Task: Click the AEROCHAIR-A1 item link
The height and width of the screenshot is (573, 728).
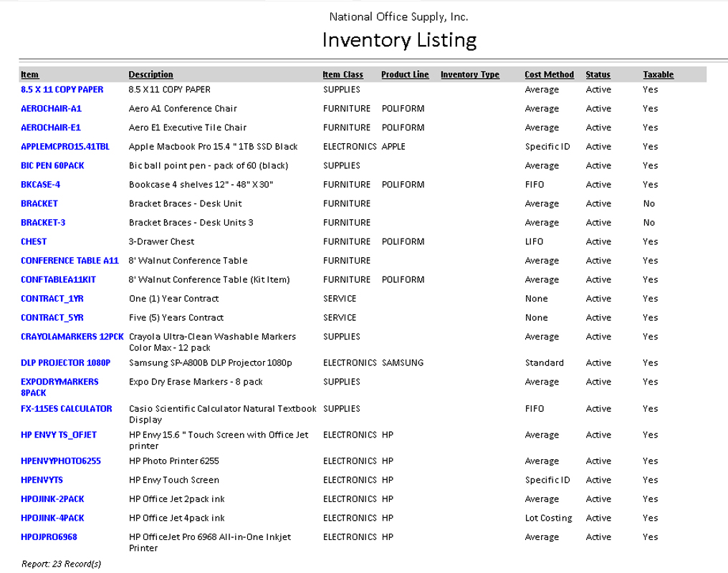Action: tap(51, 109)
